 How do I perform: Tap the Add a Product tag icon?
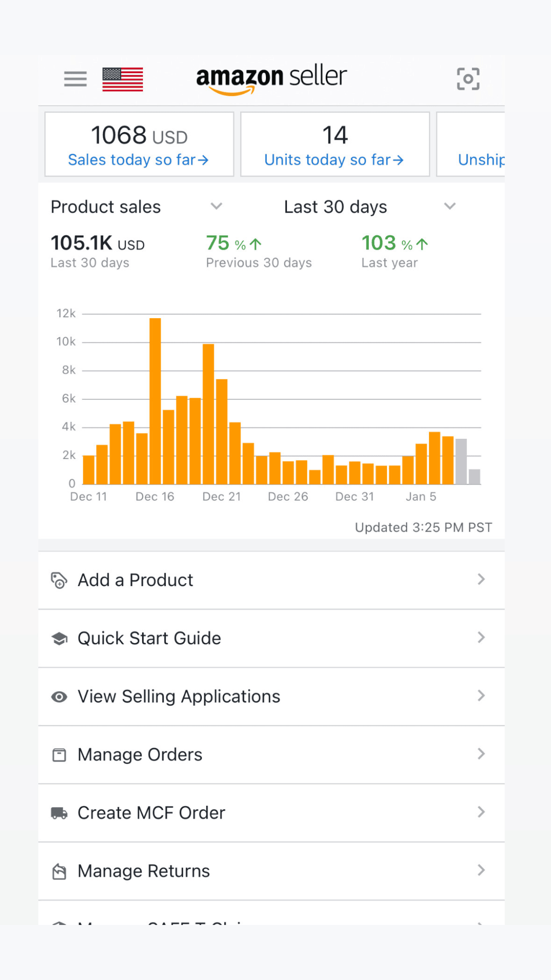click(x=59, y=580)
